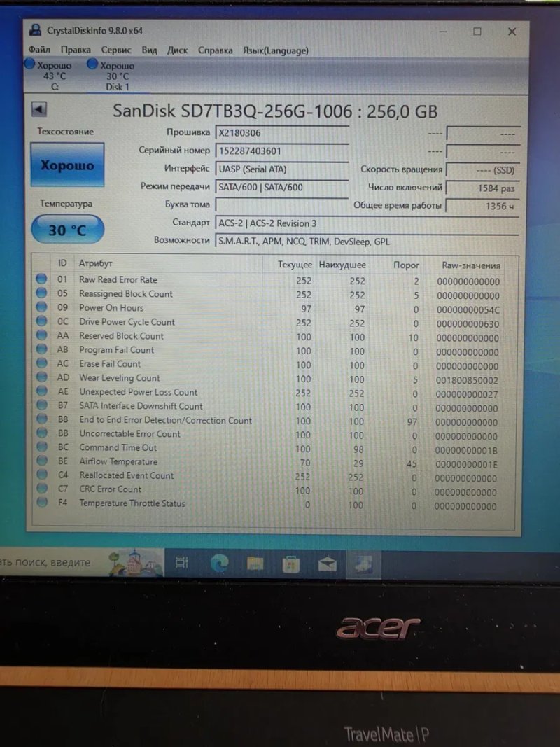Click the Стандарт field ACS-2 Revision 3
The width and height of the screenshot is (560, 747).
[x=367, y=223]
